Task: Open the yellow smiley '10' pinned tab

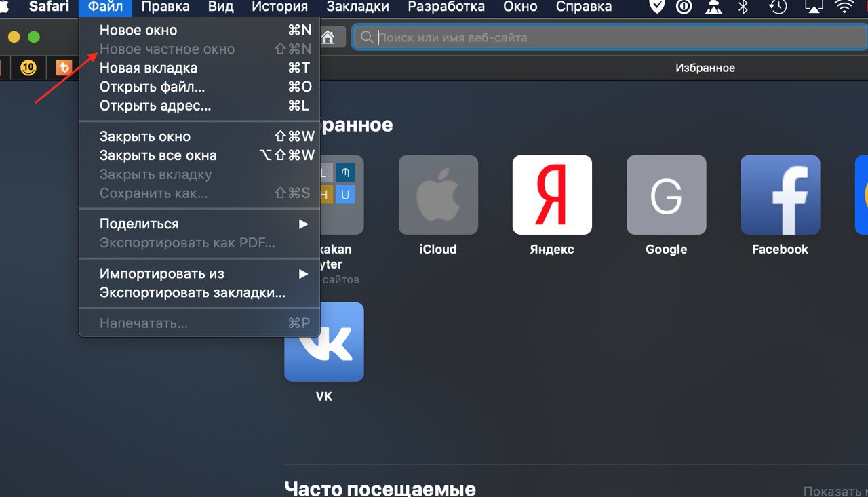Action: (x=28, y=68)
